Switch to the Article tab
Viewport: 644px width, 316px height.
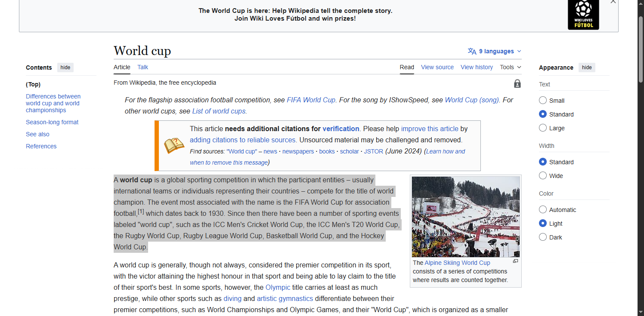(122, 67)
